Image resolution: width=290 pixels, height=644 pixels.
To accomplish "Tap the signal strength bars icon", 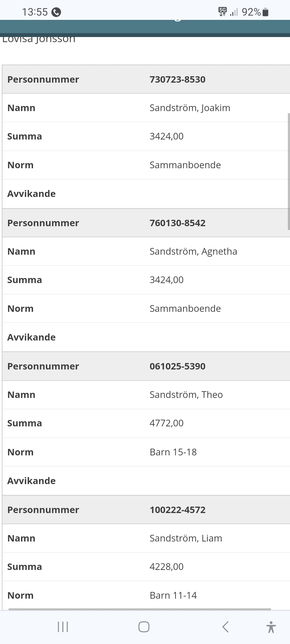I will click(x=234, y=12).
